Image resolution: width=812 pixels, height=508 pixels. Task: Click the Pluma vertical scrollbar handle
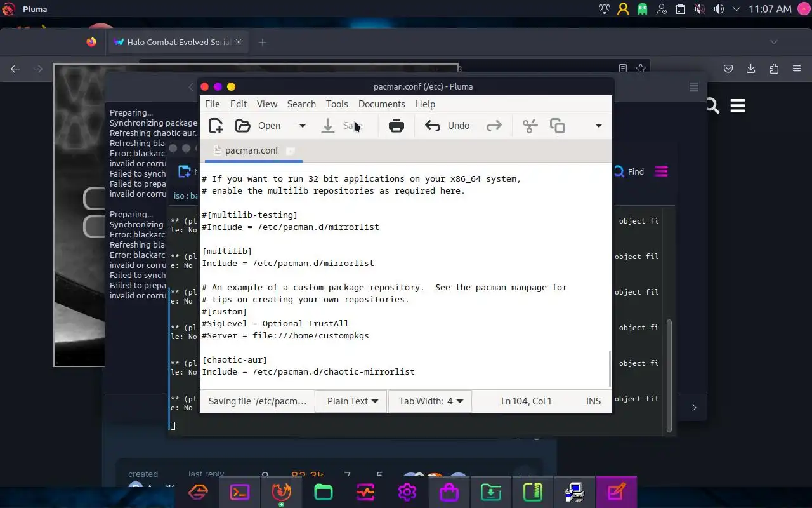coord(610,368)
